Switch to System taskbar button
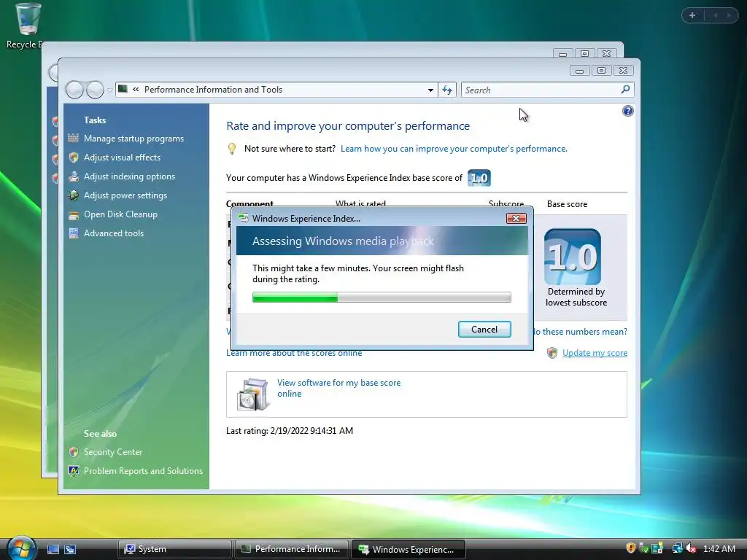 [174, 549]
